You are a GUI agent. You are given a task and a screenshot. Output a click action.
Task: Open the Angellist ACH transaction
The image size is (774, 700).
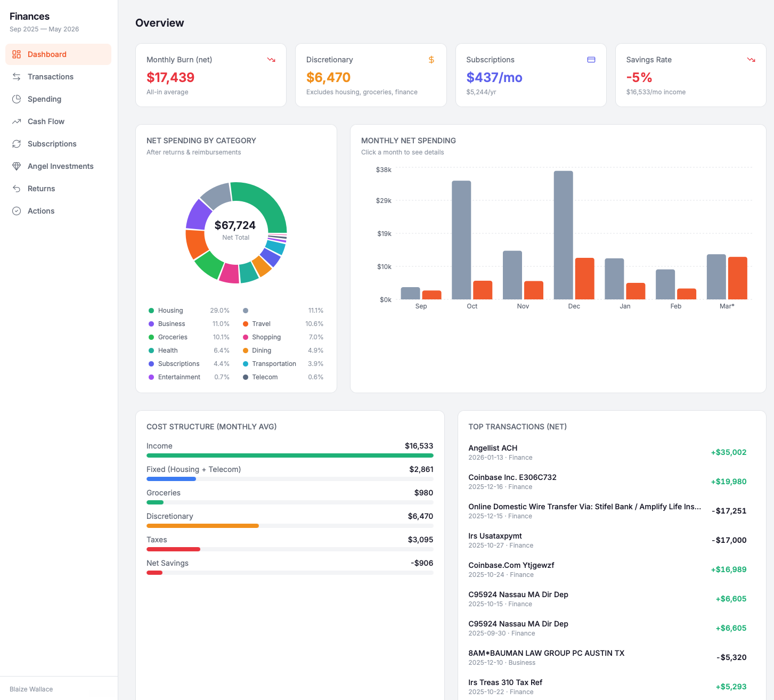tap(607, 452)
